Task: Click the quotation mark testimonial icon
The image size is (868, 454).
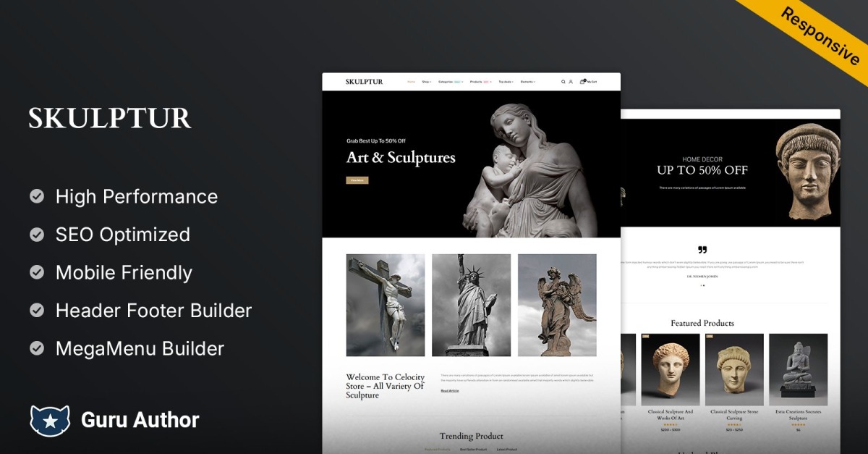Action: tap(702, 250)
